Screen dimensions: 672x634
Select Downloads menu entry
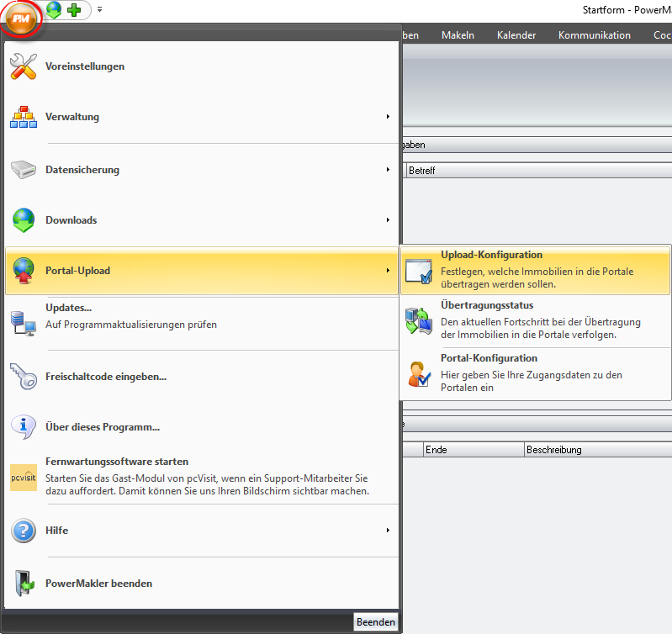201,220
